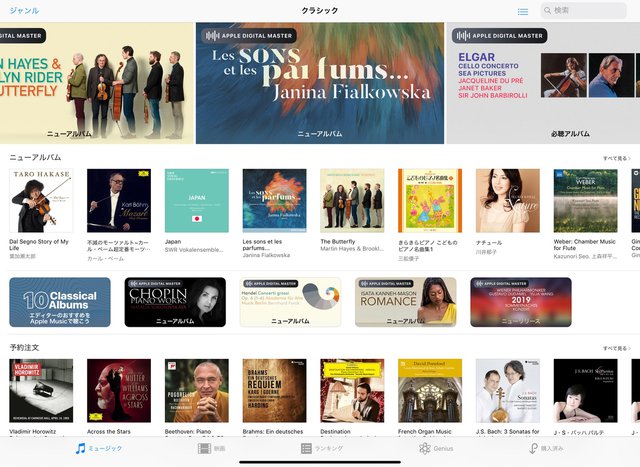Open the Purchased tab icon
The width and height of the screenshot is (640, 467).
[533, 449]
